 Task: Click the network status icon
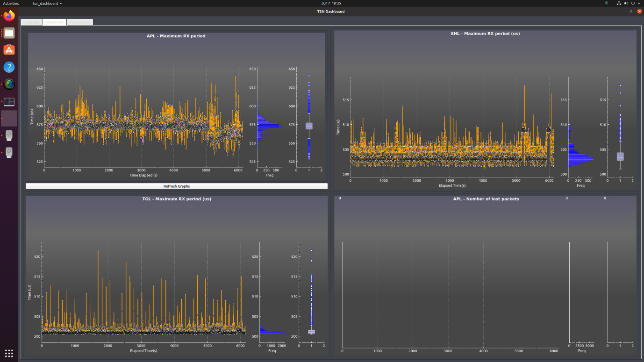(x=619, y=3)
